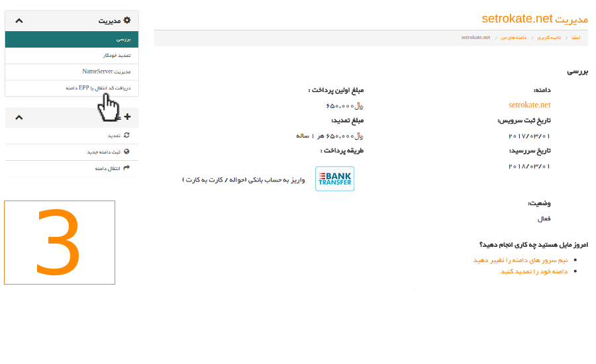Click the due date ۲۰۱۸/۰۳/۰۱
Viewport: 596px width, 364px height.
[x=530, y=166]
